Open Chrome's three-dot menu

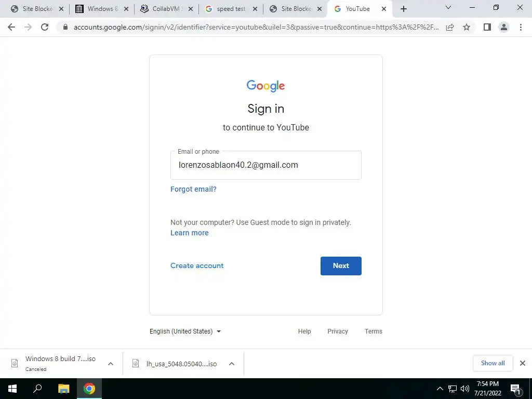(x=521, y=27)
